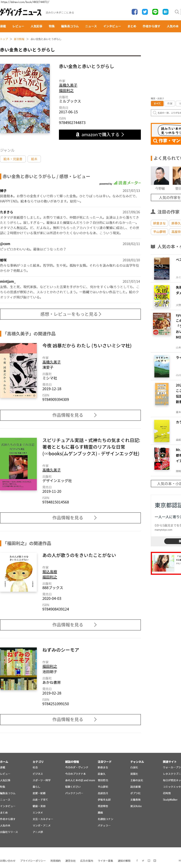Image resolution: width=181 pixels, height=868 pixels.
Task: Click the Hatena Bookmark B! icon
Action: tap(166, 12)
